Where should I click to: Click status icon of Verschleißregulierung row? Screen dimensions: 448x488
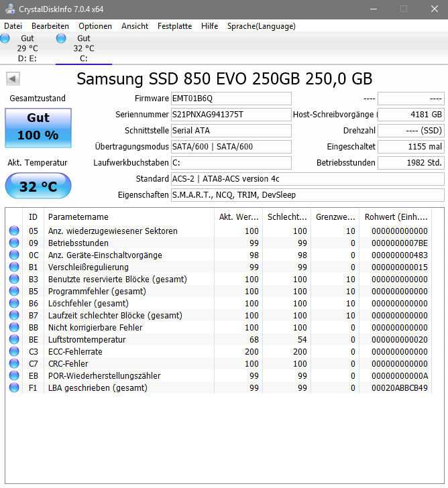(14, 267)
